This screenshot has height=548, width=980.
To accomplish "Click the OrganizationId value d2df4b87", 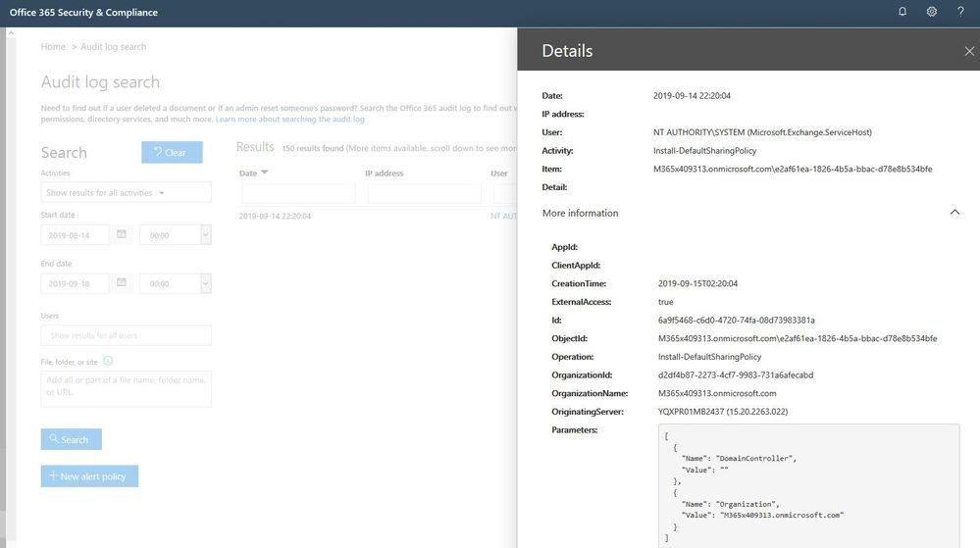I will pyautogui.click(x=736, y=374).
